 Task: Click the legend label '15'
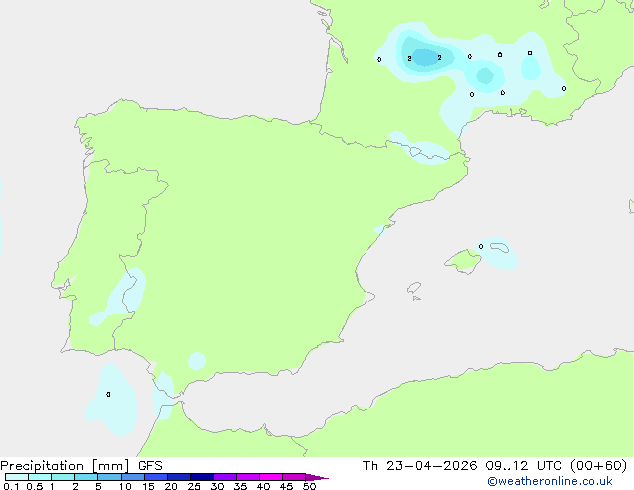(x=148, y=486)
